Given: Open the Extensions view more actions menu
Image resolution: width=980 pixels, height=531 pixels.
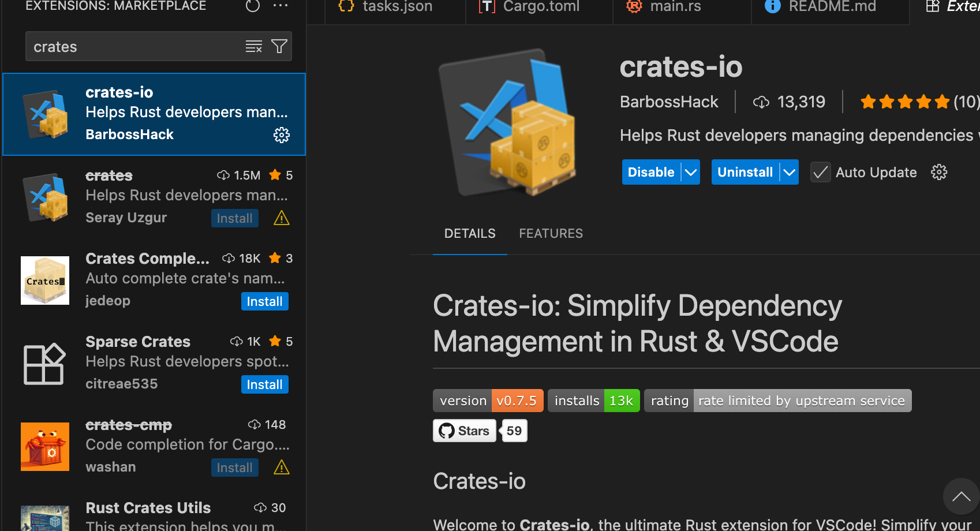Looking at the screenshot, I should pyautogui.click(x=280, y=6).
